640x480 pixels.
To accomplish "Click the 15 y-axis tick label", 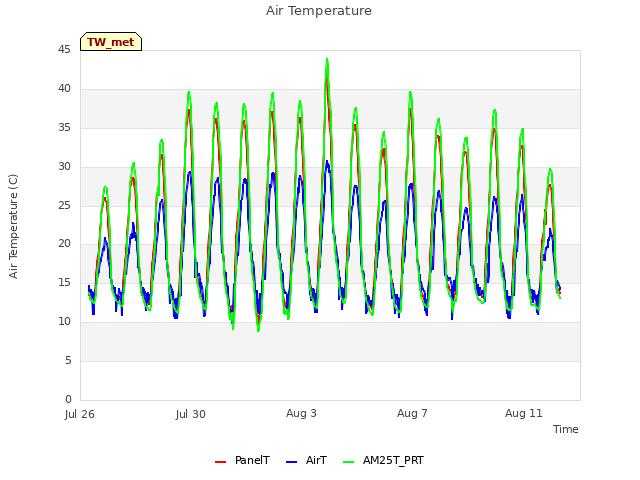I will [64, 282].
